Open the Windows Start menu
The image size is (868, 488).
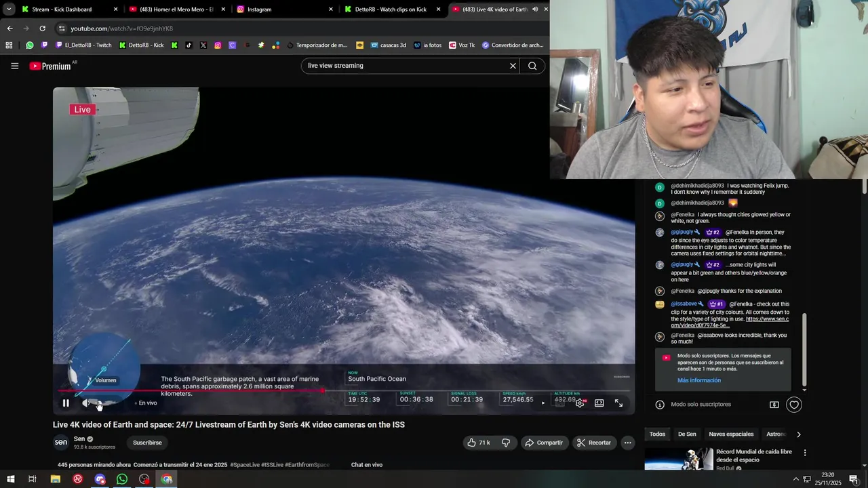pyautogui.click(x=10, y=479)
